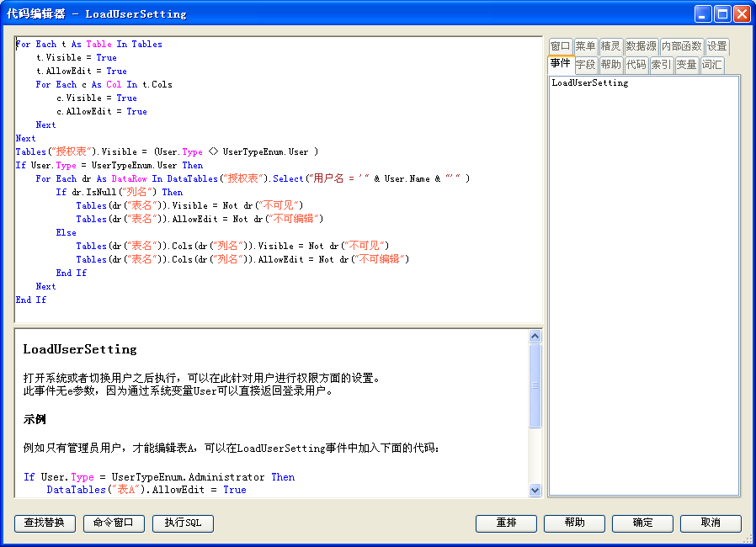Click the help pane scrollbar thumb
Viewport: 756px width, 547px height.
(535, 385)
